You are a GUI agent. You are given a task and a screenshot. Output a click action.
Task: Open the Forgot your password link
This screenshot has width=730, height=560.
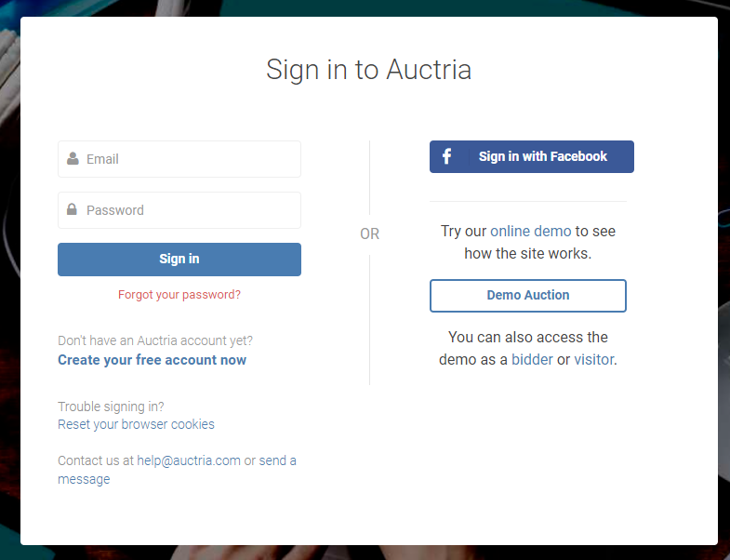pyautogui.click(x=179, y=295)
